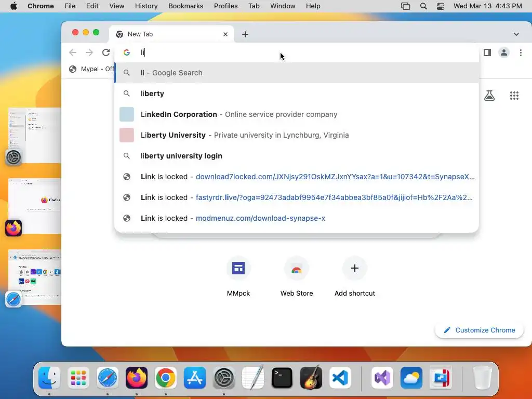Screen dimensions: 532x399
Task: Open Launchpad from the Dock
Action: pyautogui.click(x=78, y=378)
